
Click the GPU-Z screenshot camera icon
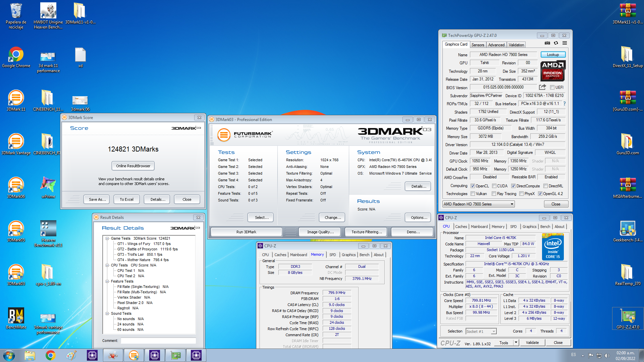click(x=547, y=43)
